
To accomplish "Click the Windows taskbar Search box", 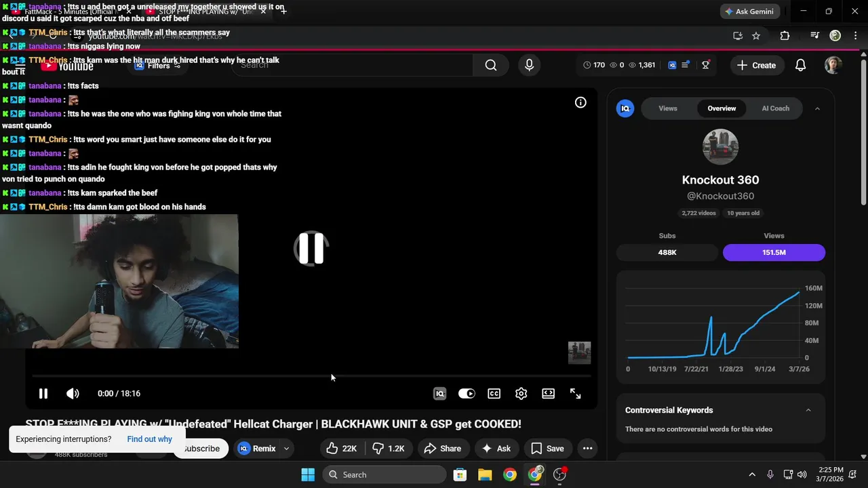I will coord(384,474).
